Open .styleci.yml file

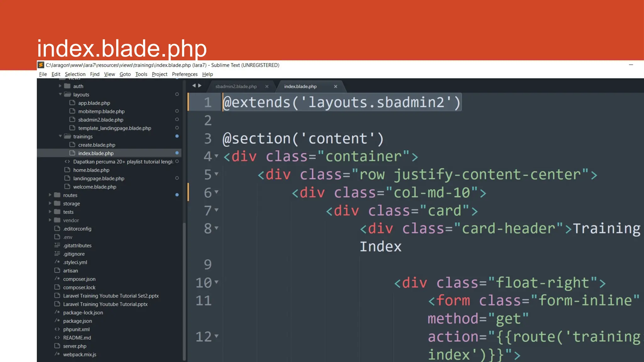tap(75, 262)
